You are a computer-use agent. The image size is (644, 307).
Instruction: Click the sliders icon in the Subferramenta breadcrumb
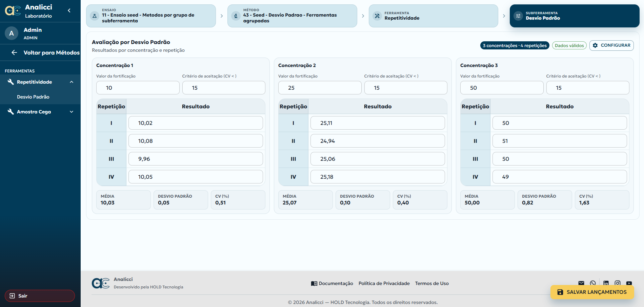tap(518, 16)
